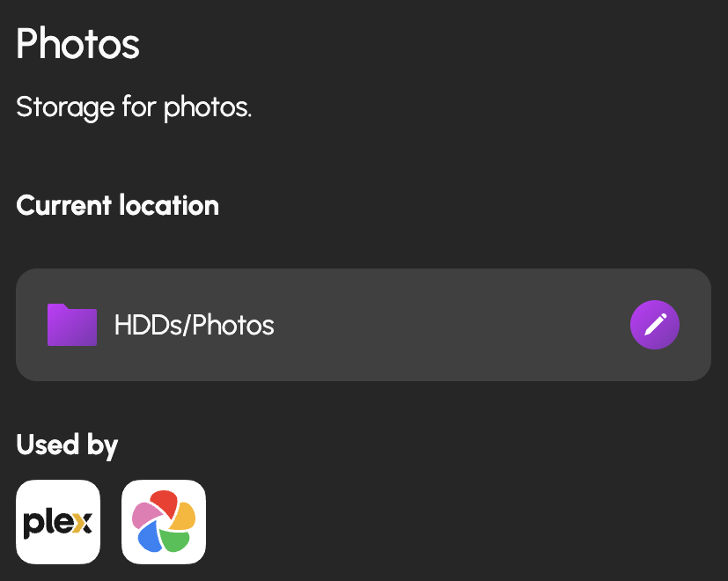Click the "Storage for photos." description
The image size is (728, 581).
click(x=134, y=108)
